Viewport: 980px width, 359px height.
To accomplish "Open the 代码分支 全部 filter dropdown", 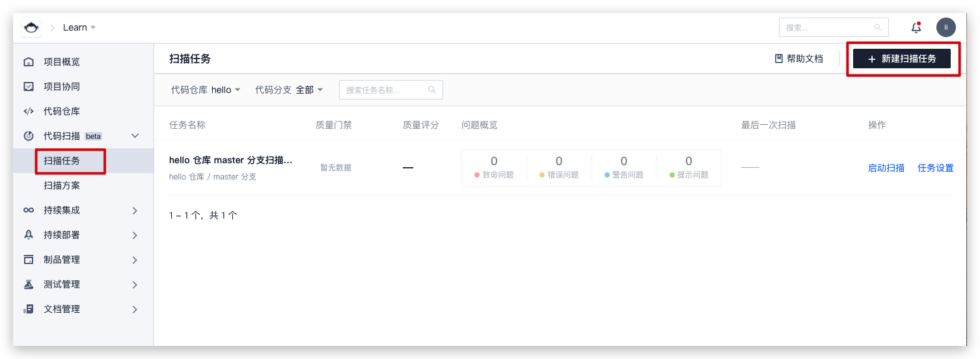I will point(289,90).
